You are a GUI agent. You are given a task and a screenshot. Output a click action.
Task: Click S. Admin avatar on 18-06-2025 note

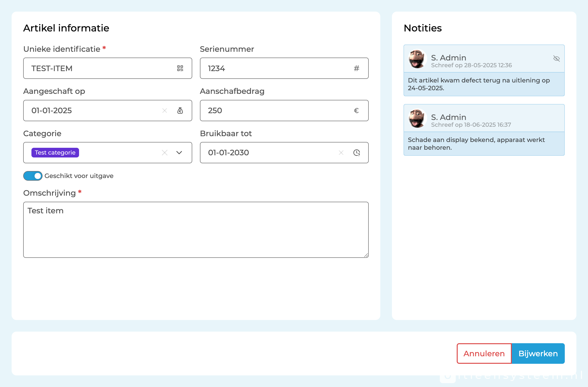[x=417, y=118]
